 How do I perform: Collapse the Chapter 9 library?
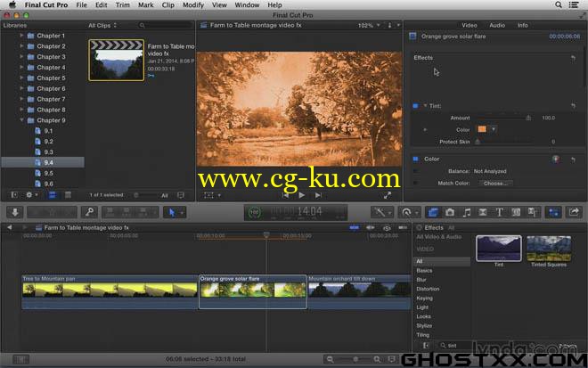pyautogui.click(x=21, y=120)
